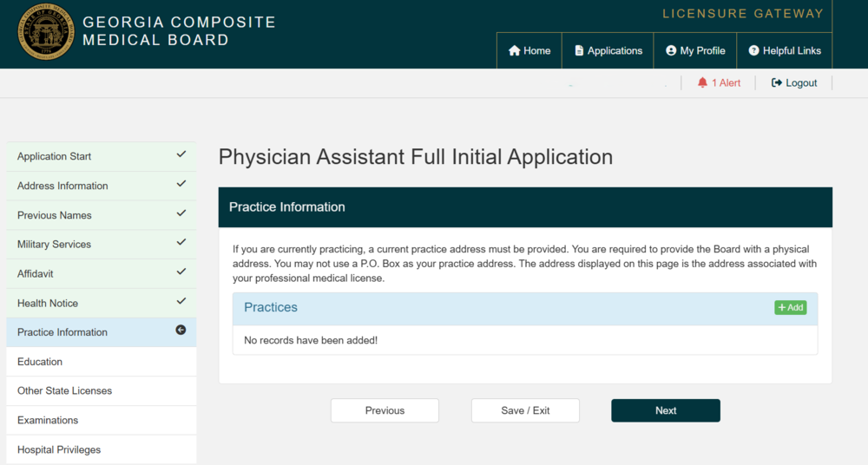This screenshot has width=868, height=465.
Task: Open the Applications menu
Action: click(x=608, y=50)
